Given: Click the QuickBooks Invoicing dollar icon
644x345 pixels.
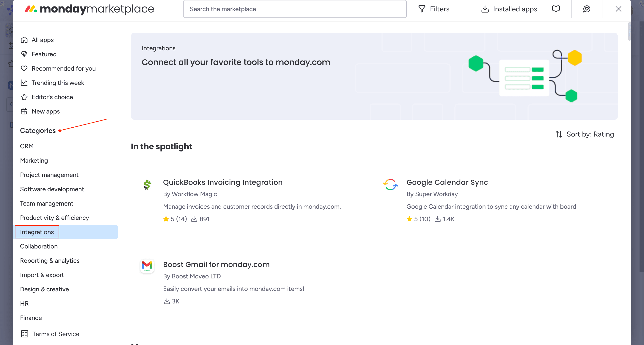Looking at the screenshot, I should click(x=147, y=185).
